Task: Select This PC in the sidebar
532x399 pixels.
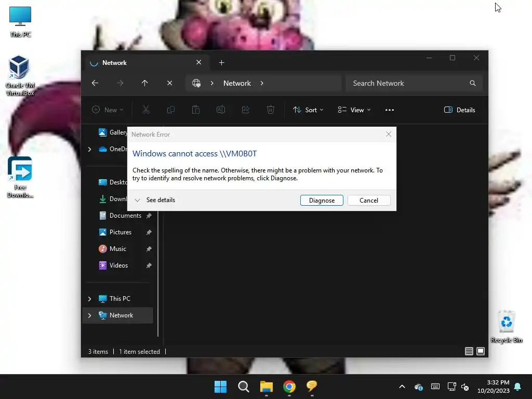Action: coord(114,299)
